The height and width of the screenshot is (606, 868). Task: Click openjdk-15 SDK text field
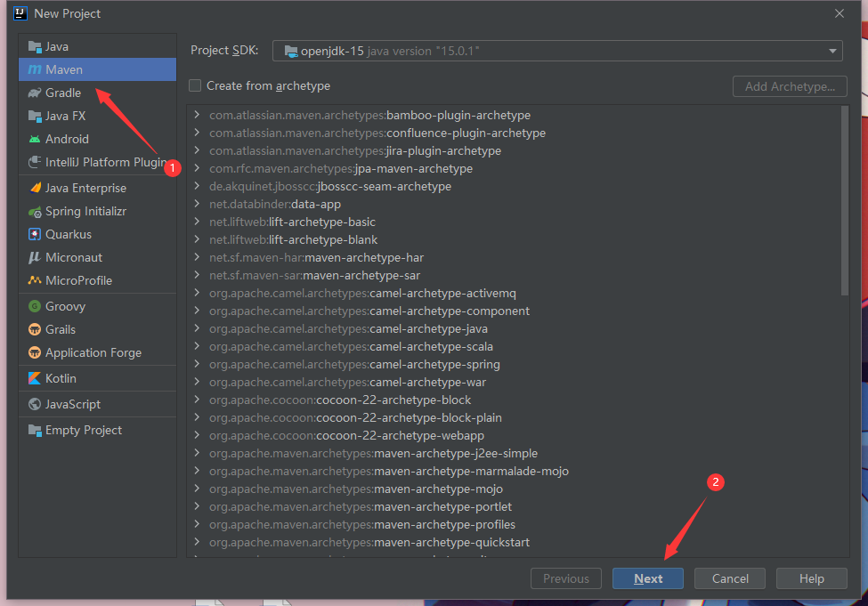coord(557,51)
